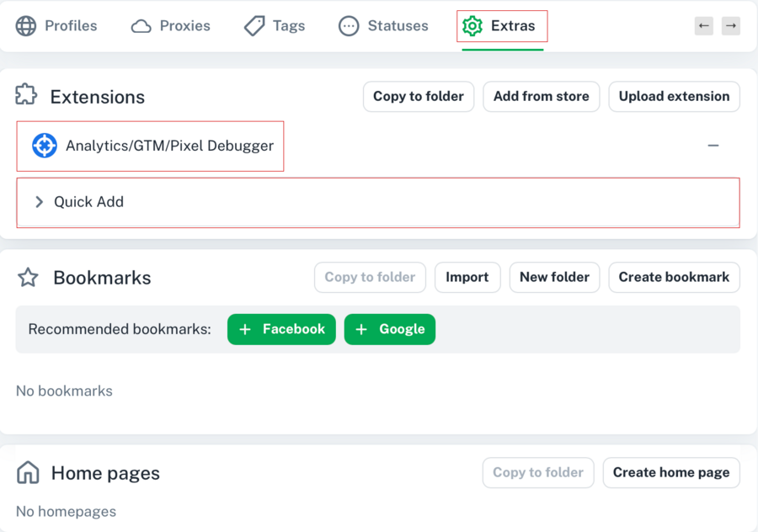Image resolution: width=758 pixels, height=532 pixels.
Task: Click the Create home page button
Action: [671, 472]
